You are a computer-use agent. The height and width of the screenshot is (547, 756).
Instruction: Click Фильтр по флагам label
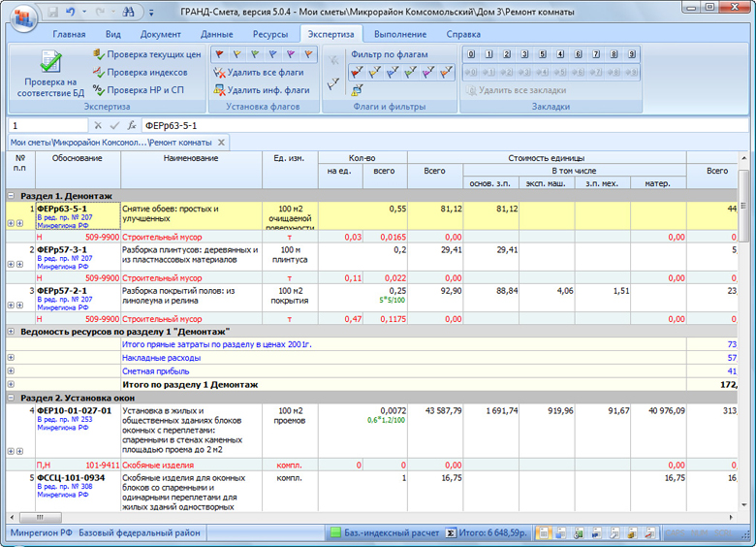coord(389,54)
